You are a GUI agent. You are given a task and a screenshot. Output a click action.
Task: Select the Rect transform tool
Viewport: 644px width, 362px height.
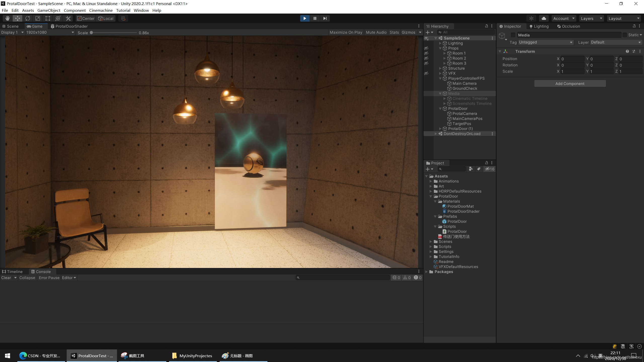click(x=48, y=18)
